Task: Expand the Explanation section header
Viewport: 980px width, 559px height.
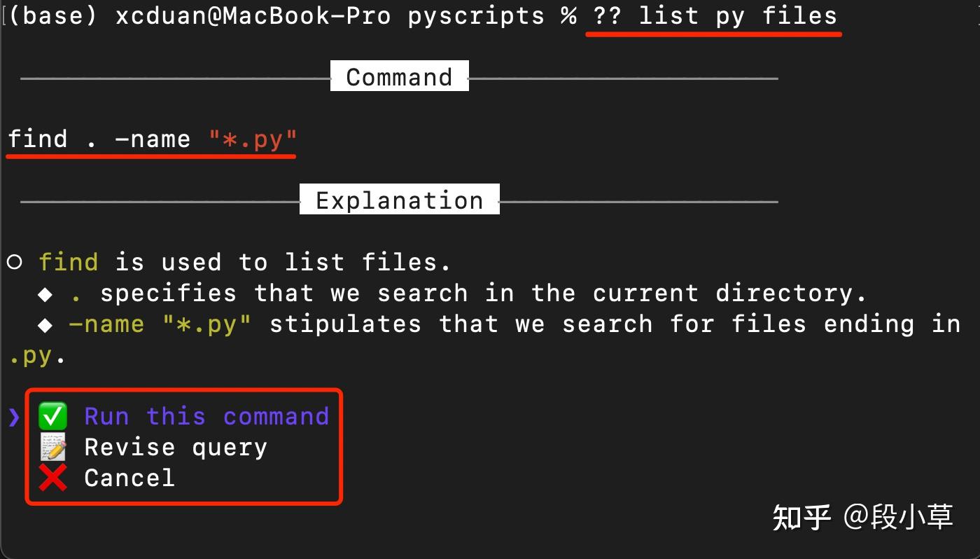Action: pyautogui.click(x=399, y=200)
